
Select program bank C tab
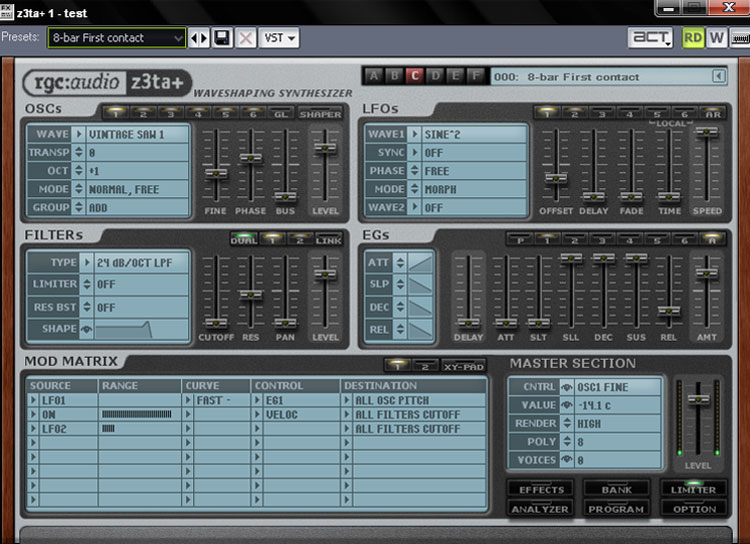[x=413, y=76]
